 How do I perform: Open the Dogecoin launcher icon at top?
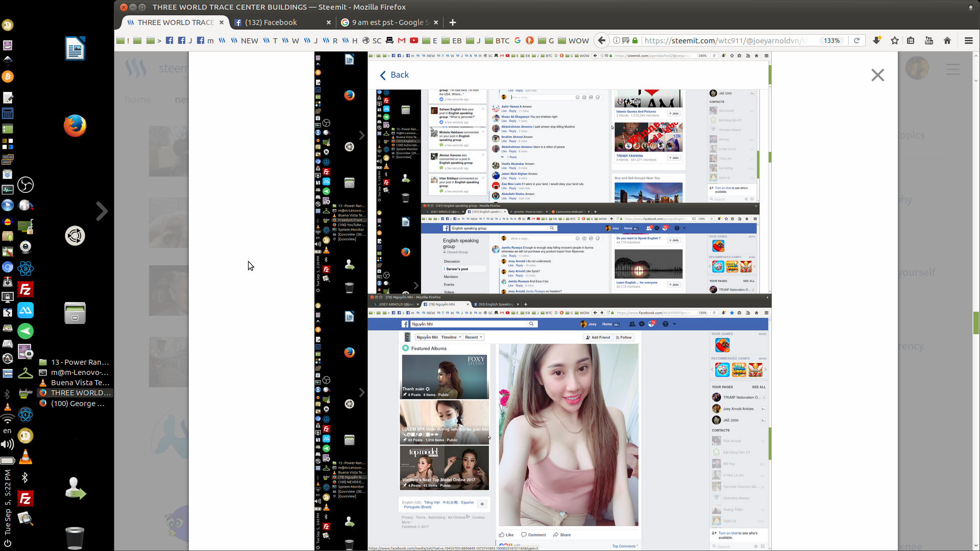pyautogui.click(x=8, y=25)
